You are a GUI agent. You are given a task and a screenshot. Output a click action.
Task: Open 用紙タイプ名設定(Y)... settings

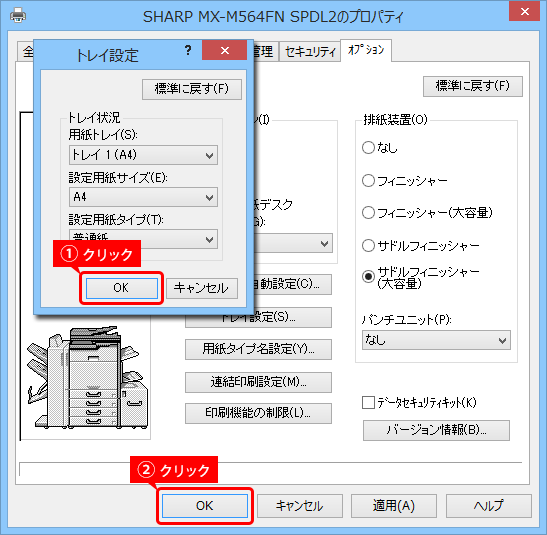click(x=258, y=349)
